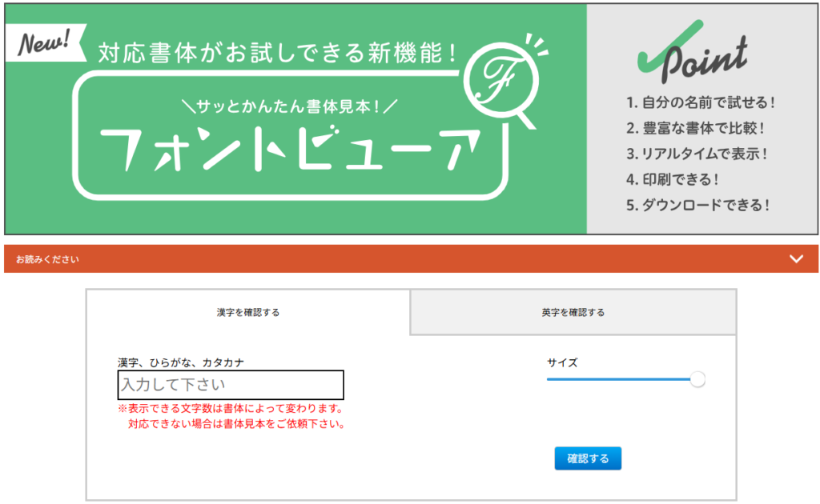The image size is (820, 504).
Task: Switch to the 漢字を確認する tab
Action: (x=248, y=312)
